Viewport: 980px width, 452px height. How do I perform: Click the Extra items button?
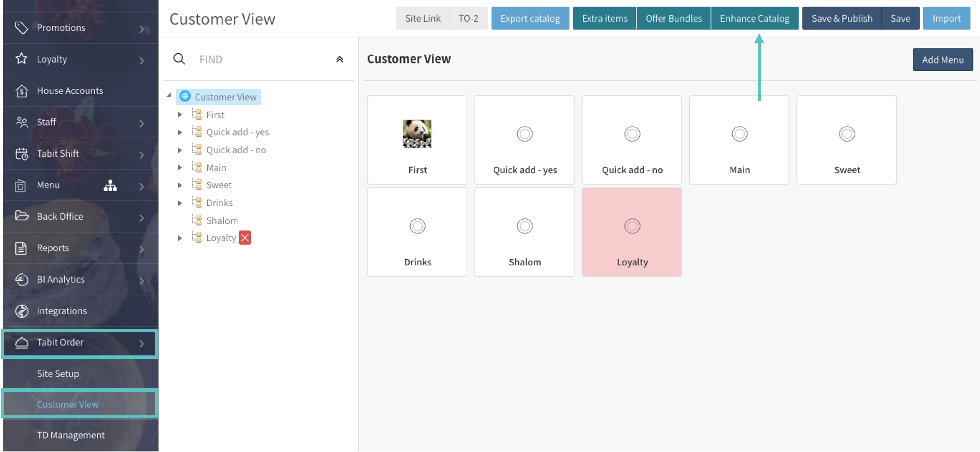point(604,18)
